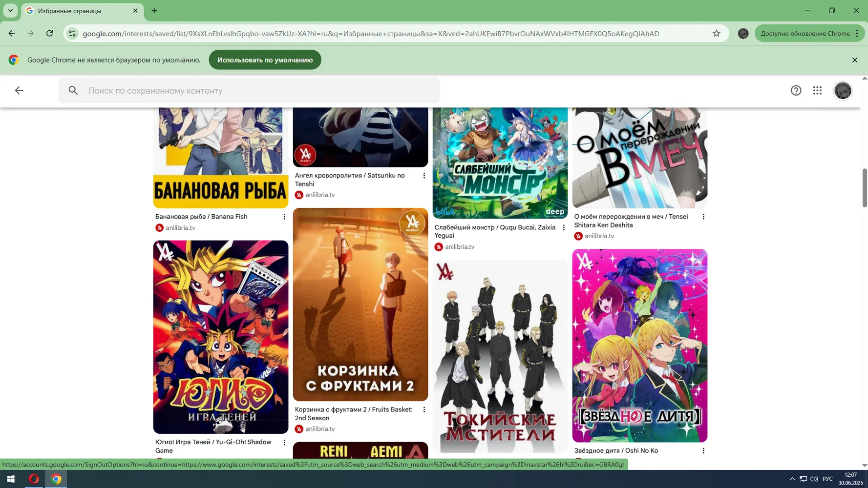Bookmark page with star icon
868x488 pixels.
point(716,33)
